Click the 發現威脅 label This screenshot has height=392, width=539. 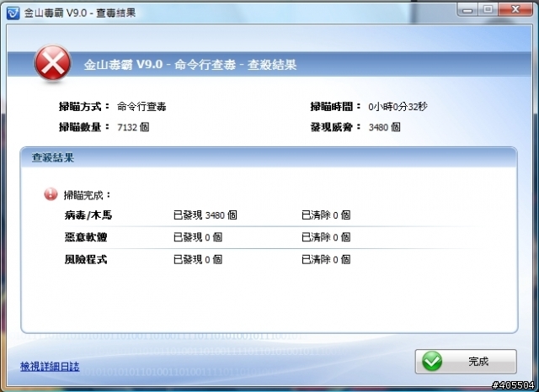335,127
